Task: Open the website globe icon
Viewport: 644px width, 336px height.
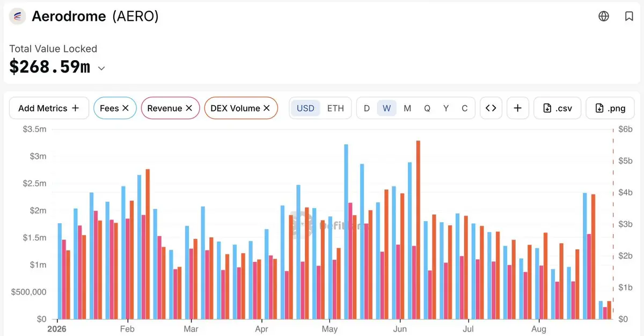Action: pyautogui.click(x=604, y=16)
